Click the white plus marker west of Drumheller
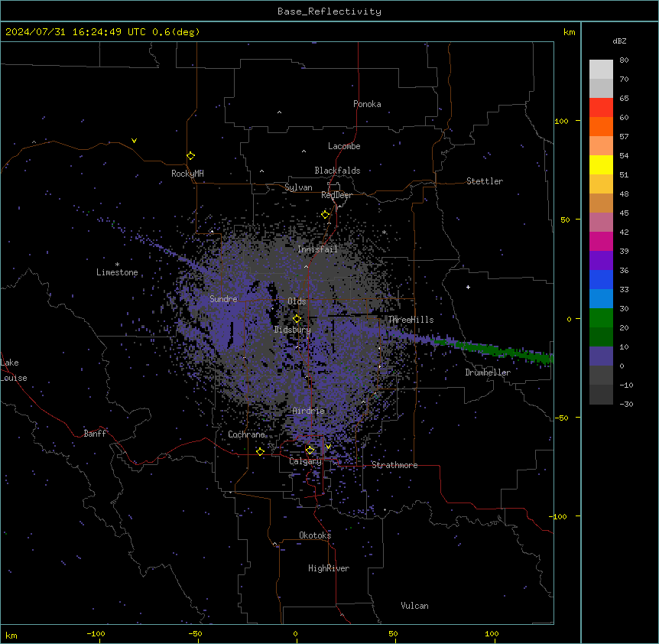The image size is (659, 644). point(468,287)
